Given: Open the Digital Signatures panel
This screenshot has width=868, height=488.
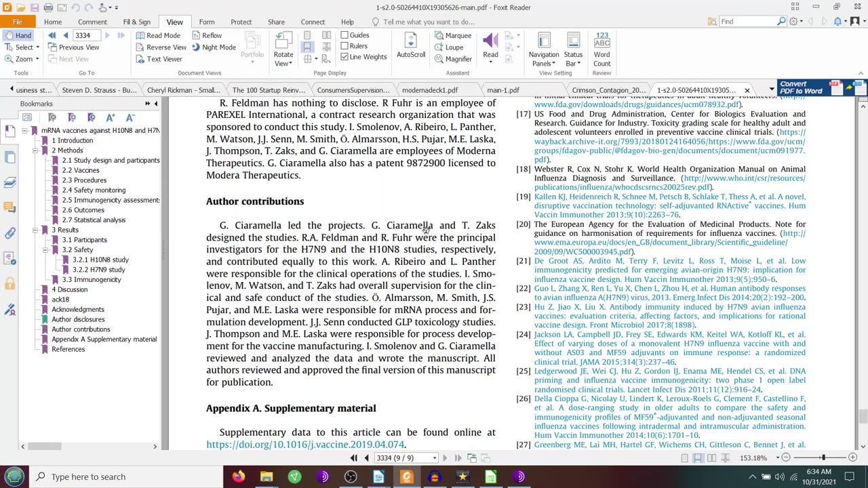Looking at the screenshot, I should pyautogui.click(x=9, y=309).
